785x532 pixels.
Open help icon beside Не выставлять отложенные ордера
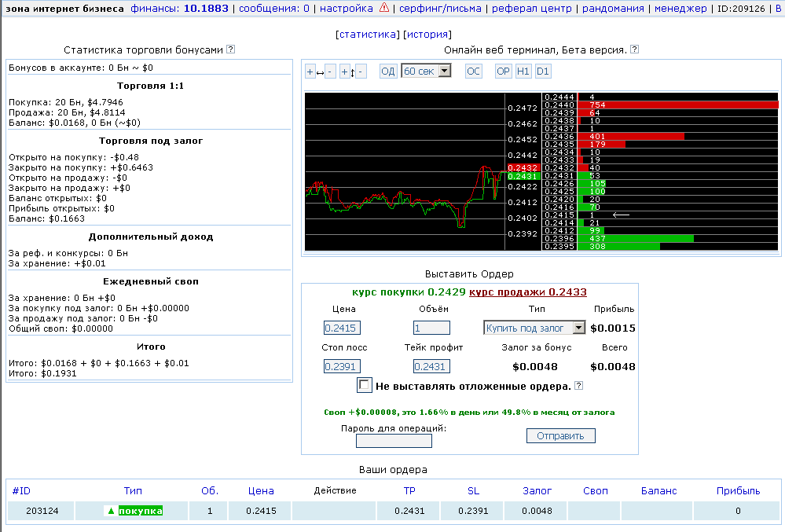tap(579, 385)
